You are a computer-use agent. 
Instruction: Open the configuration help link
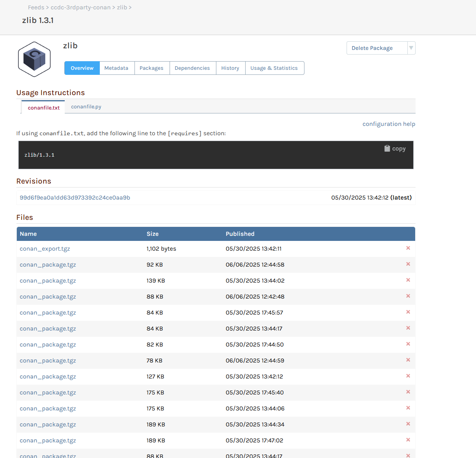(x=388, y=124)
